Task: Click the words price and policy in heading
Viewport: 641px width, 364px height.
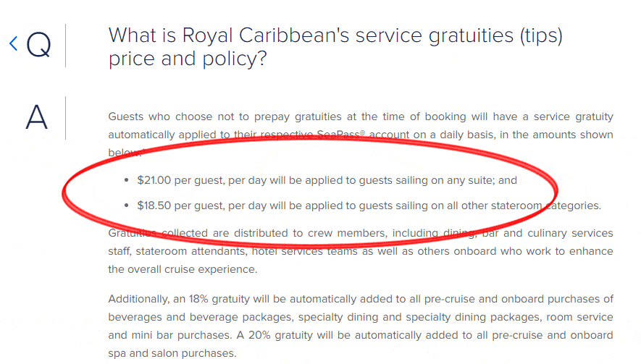Action: point(188,59)
